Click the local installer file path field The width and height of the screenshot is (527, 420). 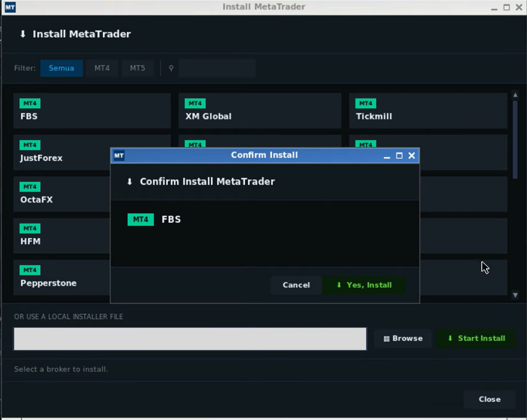coord(190,339)
